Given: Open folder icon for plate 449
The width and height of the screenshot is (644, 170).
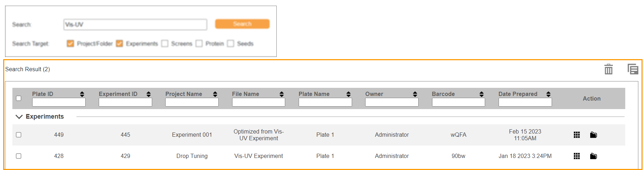Looking at the screenshot, I should click(x=593, y=135).
